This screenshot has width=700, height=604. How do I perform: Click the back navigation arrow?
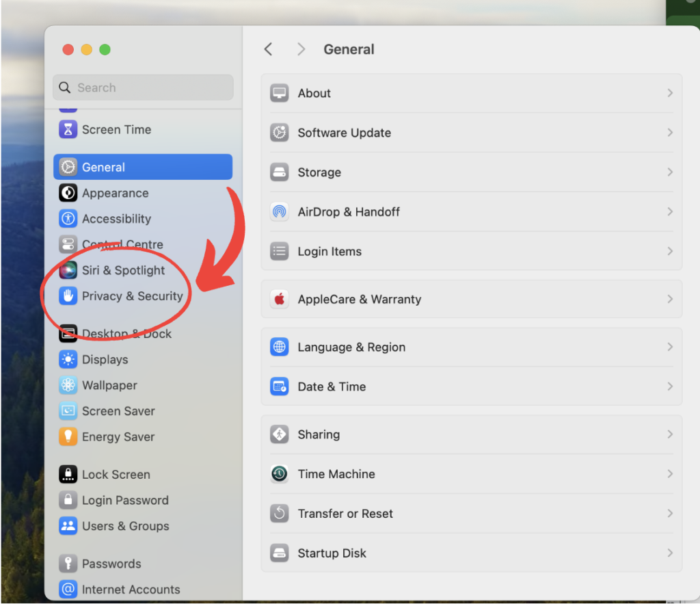(268, 49)
